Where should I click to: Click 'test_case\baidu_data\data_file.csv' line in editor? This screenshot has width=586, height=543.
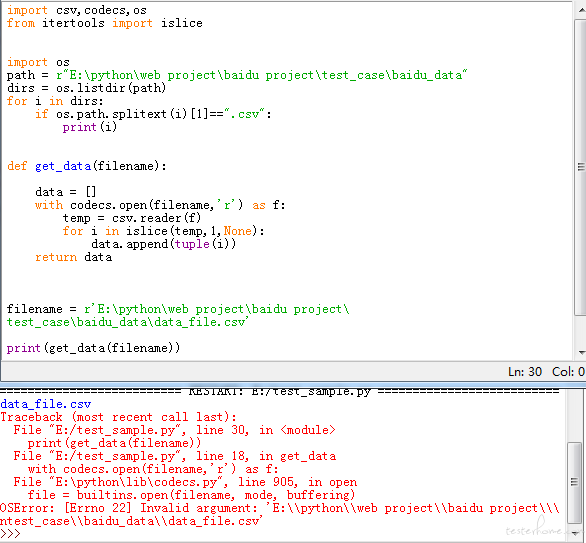127,322
